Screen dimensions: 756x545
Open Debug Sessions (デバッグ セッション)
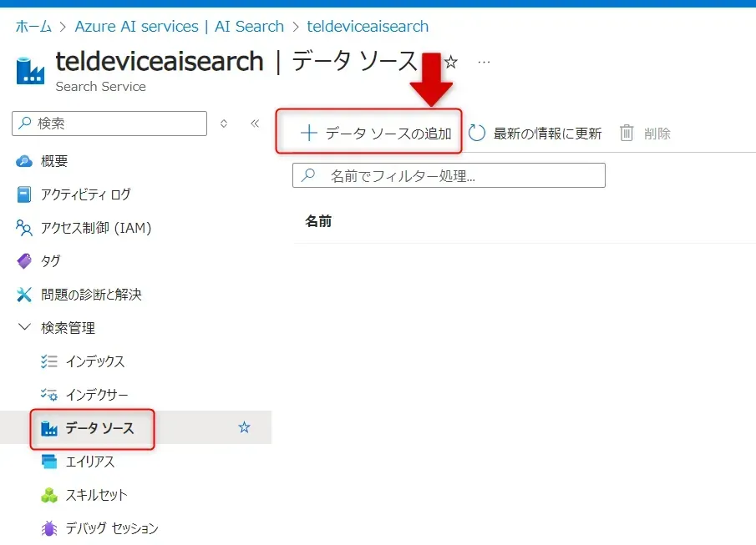(x=111, y=528)
